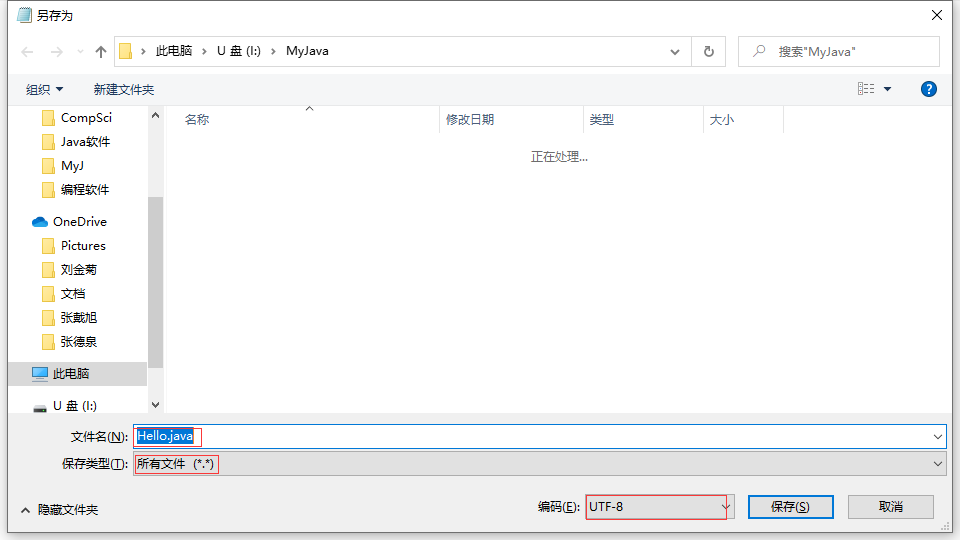
Task: Refresh the MyJava folder view
Action: 708,52
